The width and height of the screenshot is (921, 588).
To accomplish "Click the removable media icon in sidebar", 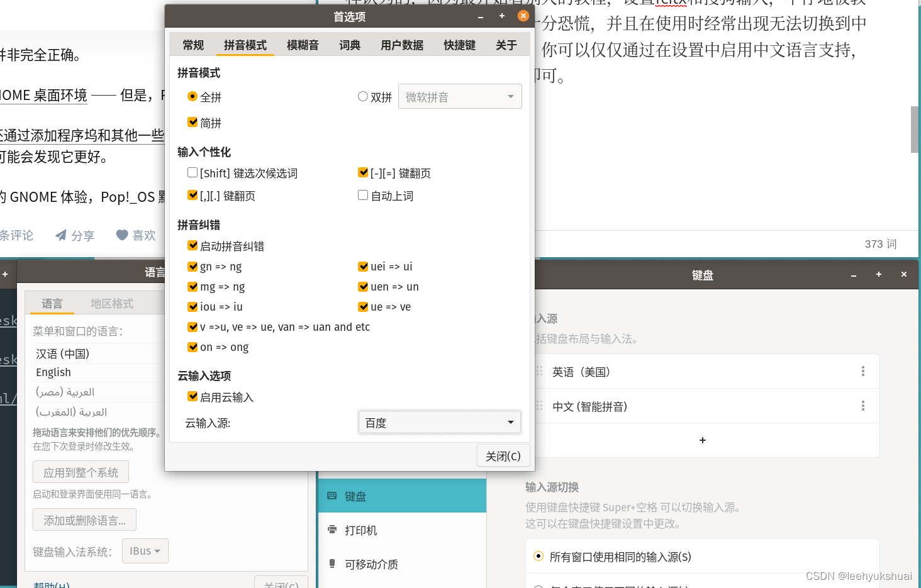I will [332, 563].
